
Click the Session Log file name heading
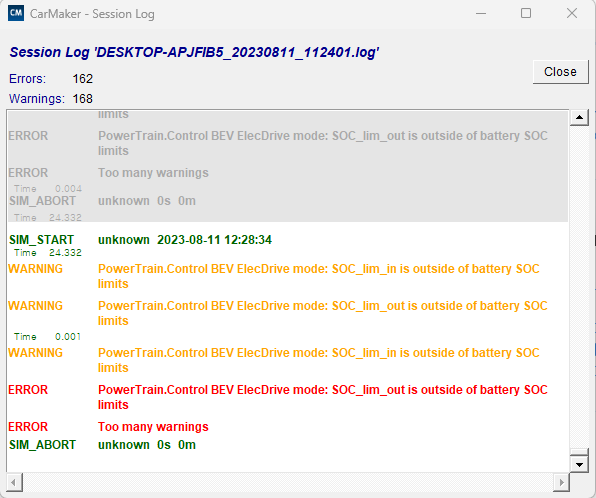coord(194,52)
